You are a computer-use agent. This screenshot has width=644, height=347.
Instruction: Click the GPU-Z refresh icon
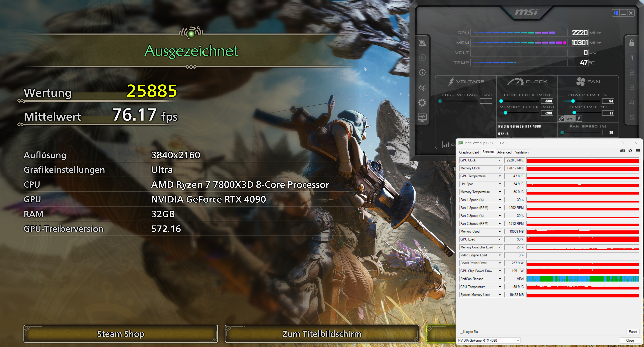click(x=630, y=151)
